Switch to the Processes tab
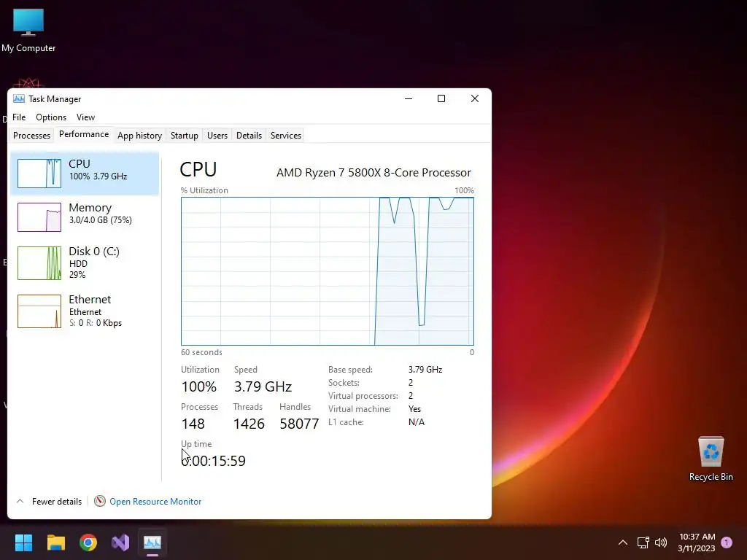The width and height of the screenshot is (747, 560). [31, 135]
